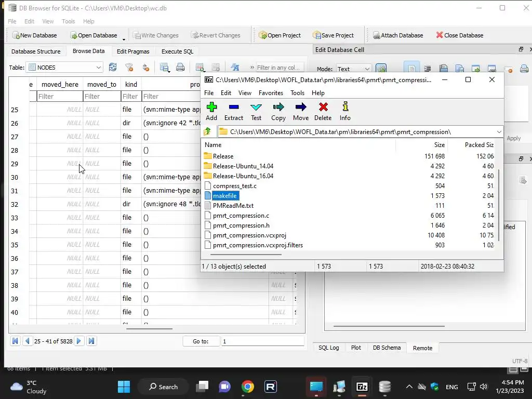Go up one folder in 7-Zip
This screenshot has width=532, height=399.
[207, 131]
